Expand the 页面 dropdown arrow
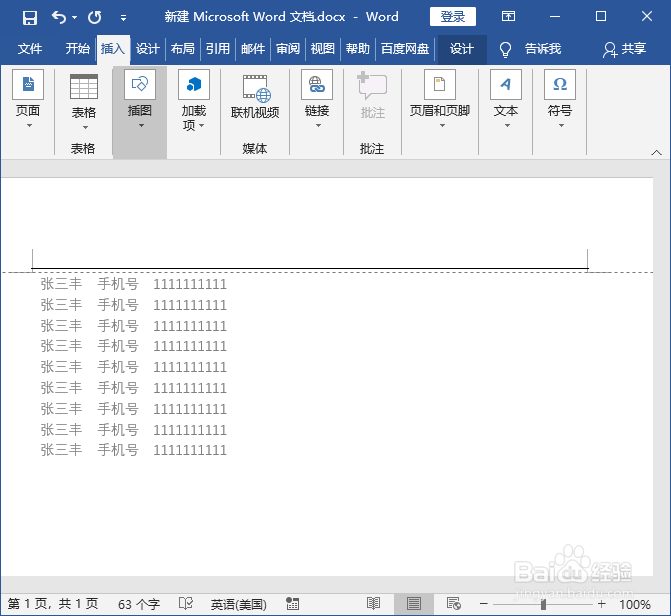 click(x=29, y=125)
